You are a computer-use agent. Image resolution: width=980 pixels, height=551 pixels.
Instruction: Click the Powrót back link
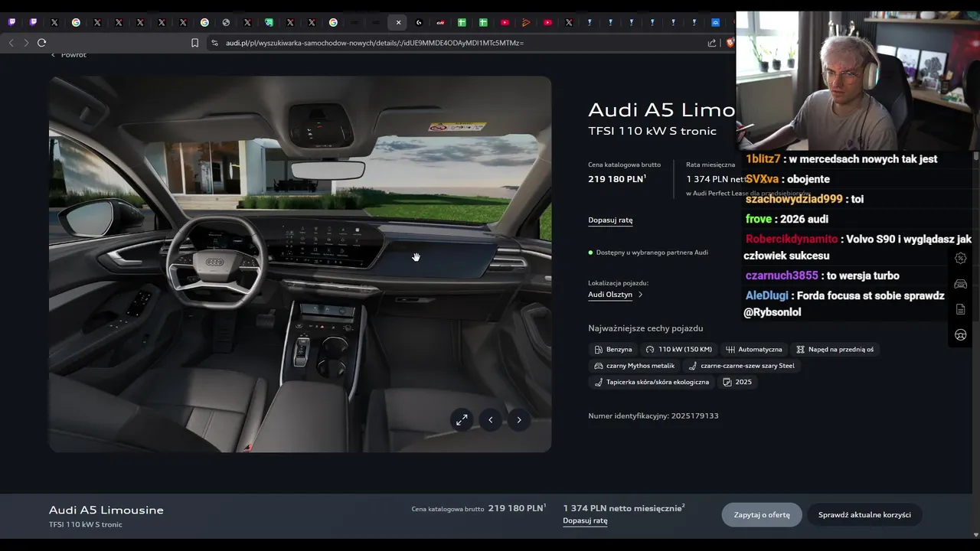point(69,55)
